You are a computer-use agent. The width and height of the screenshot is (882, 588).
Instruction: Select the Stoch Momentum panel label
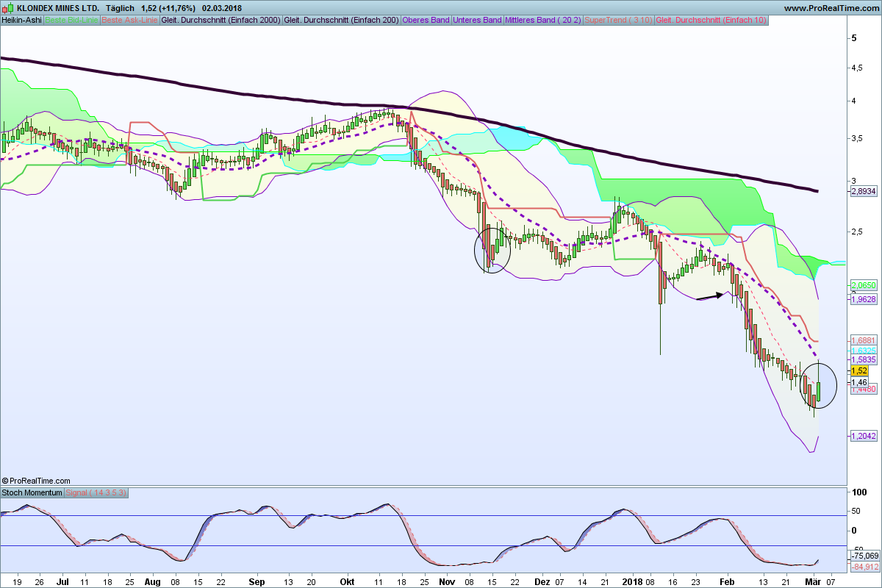pyautogui.click(x=32, y=492)
